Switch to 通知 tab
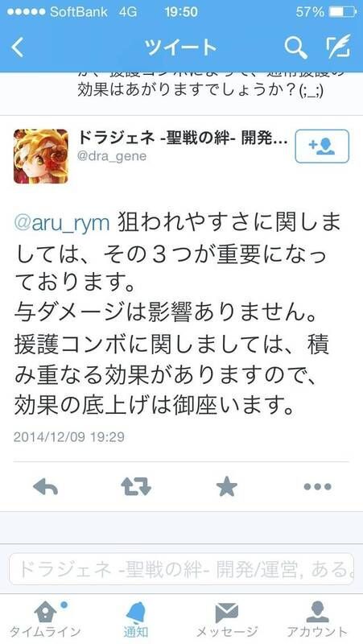The image size is (363, 644). (136, 620)
